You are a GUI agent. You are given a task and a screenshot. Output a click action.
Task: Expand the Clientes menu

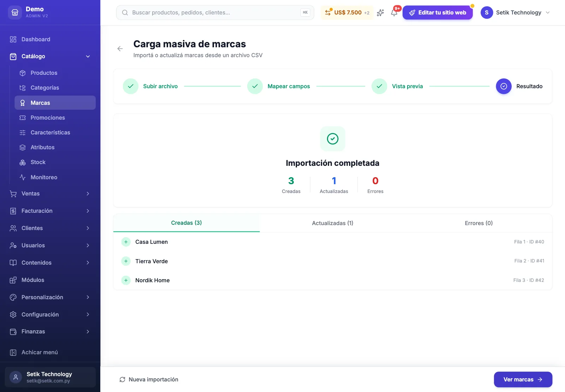pyautogui.click(x=50, y=228)
